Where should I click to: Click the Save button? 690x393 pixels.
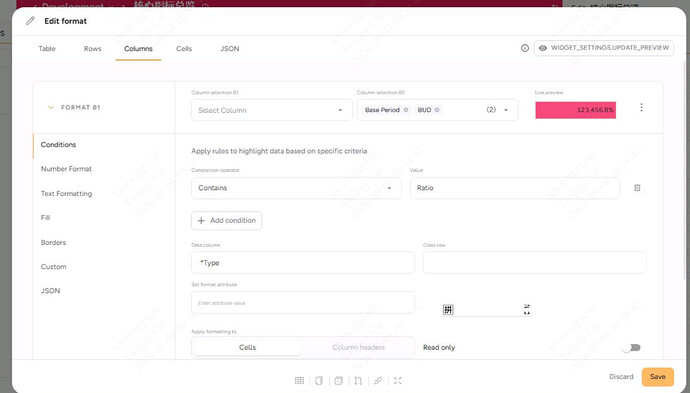[657, 377]
